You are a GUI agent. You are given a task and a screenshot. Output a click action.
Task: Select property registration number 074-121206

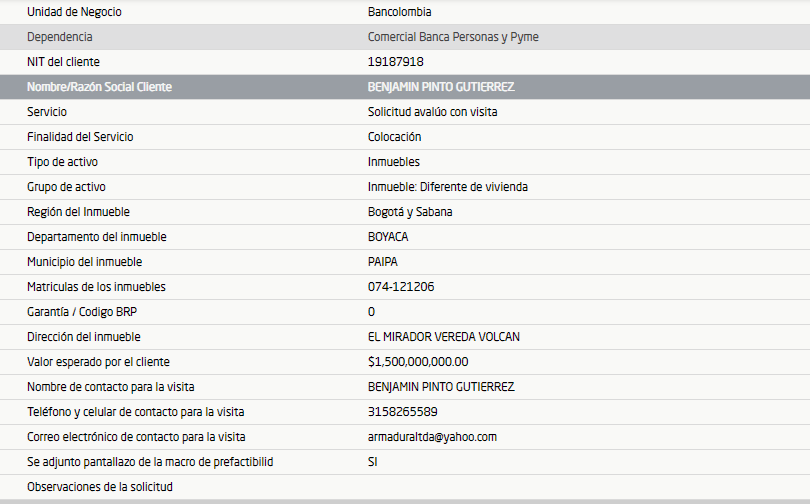point(401,287)
